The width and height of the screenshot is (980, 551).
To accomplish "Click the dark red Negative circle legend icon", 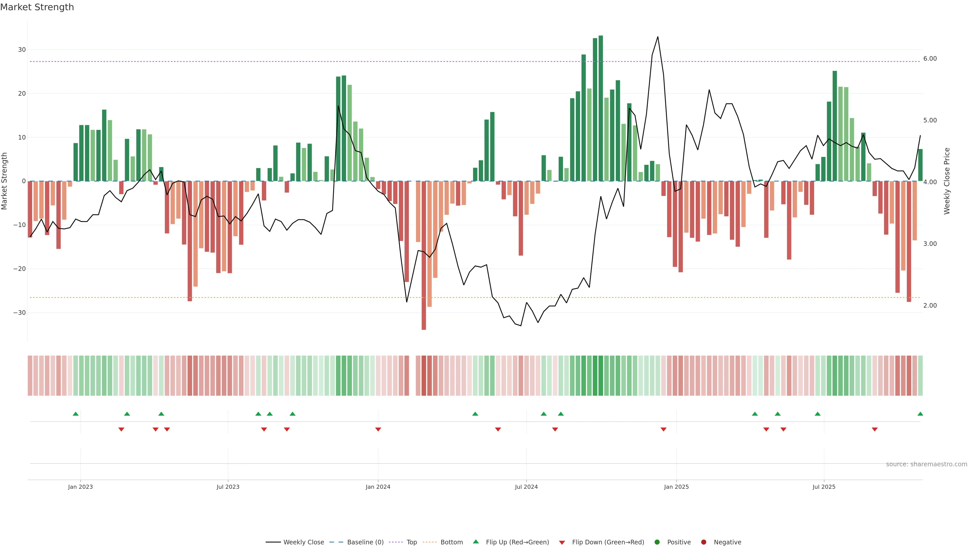I will click(x=703, y=542).
